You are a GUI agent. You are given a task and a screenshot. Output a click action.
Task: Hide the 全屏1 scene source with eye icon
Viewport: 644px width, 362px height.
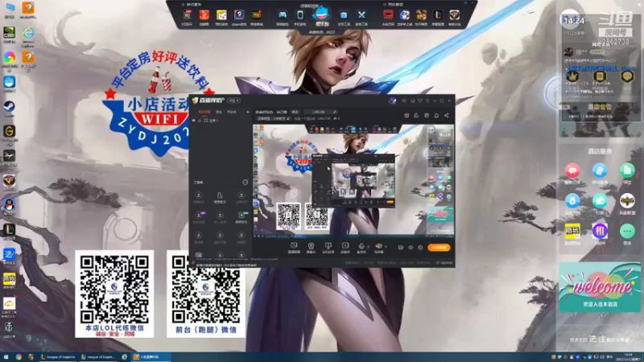pos(194,121)
